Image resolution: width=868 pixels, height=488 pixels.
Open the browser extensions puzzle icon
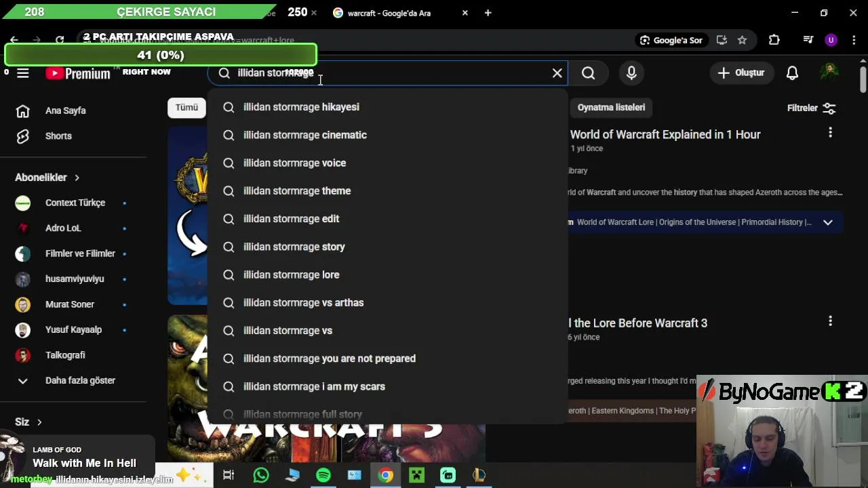tap(774, 40)
